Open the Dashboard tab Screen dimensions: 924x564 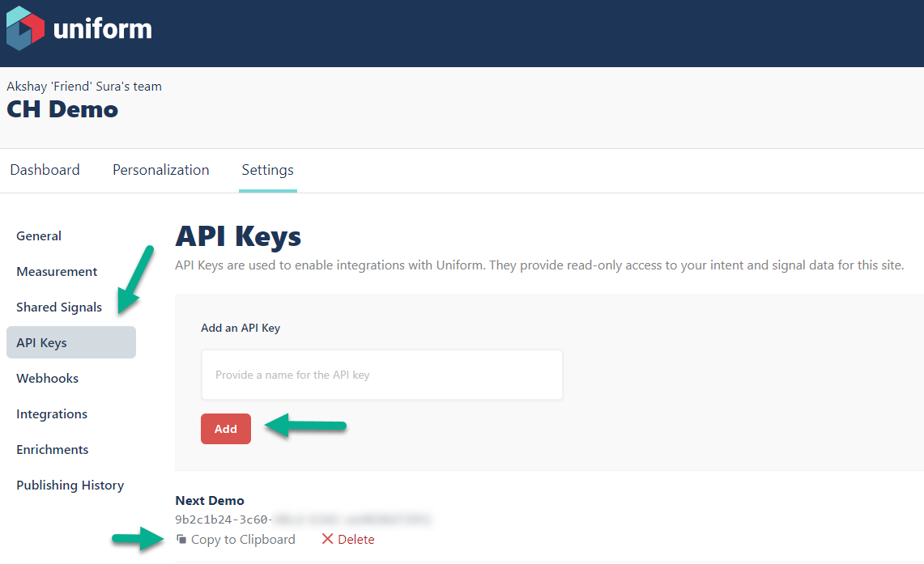[45, 170]
